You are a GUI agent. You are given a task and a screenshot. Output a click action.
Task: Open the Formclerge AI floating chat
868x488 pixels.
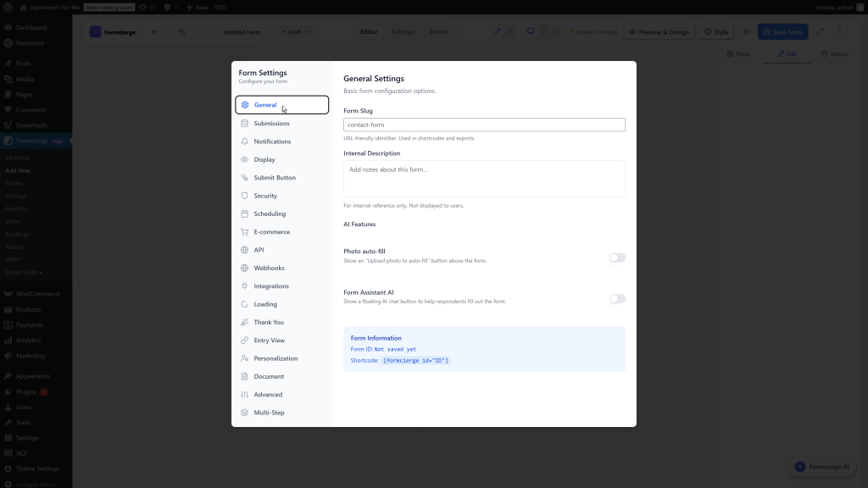point(821,466)
